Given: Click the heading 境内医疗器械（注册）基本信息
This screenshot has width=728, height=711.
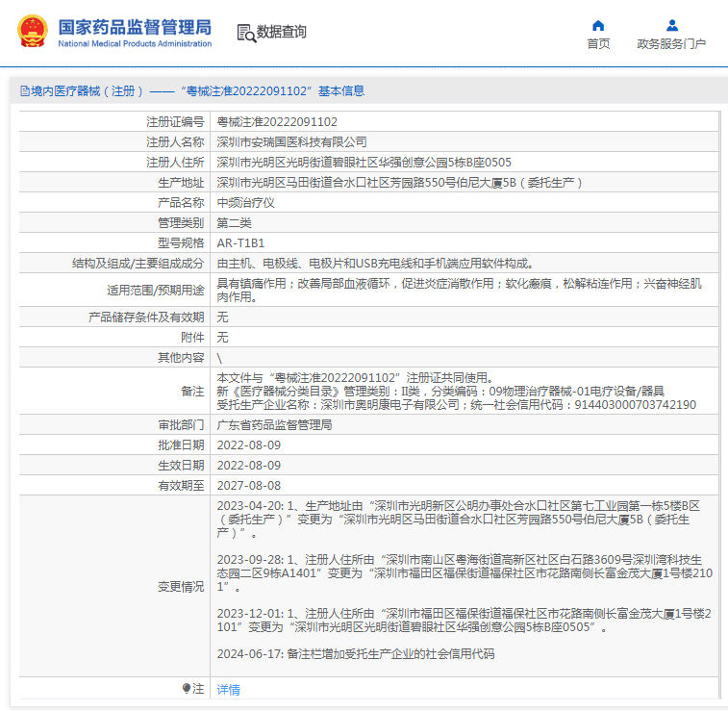Looking at the screenshot, I should click(x=192, y=91).
